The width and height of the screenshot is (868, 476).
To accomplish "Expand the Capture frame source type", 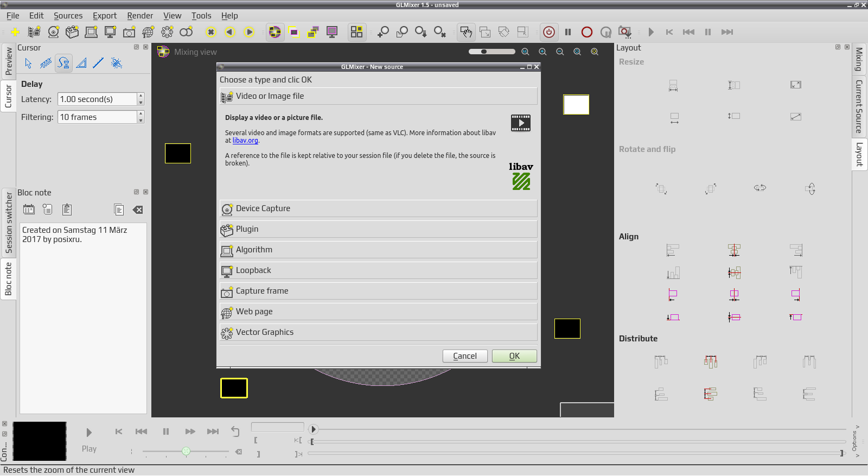I will click(x=378, y=291).
